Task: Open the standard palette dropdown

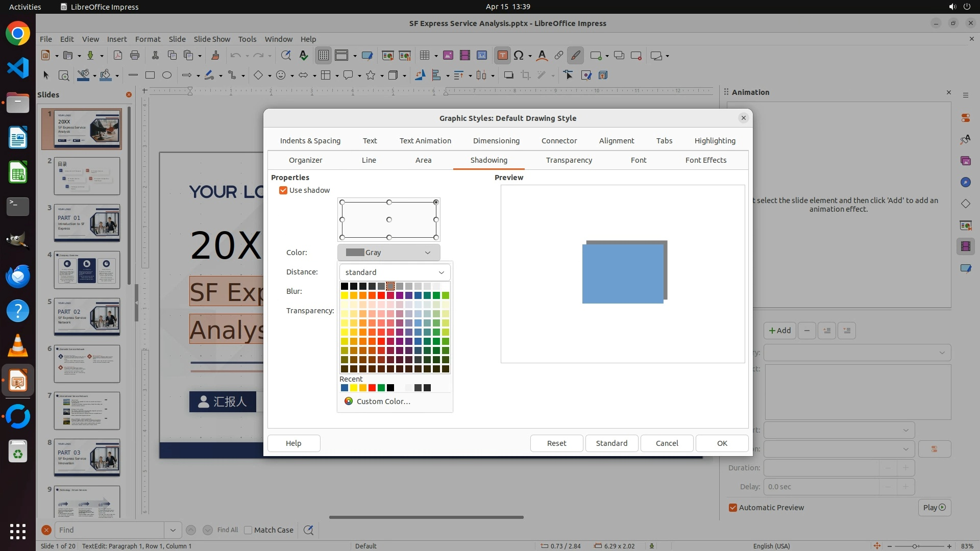Action: click(x=395, y=272)
